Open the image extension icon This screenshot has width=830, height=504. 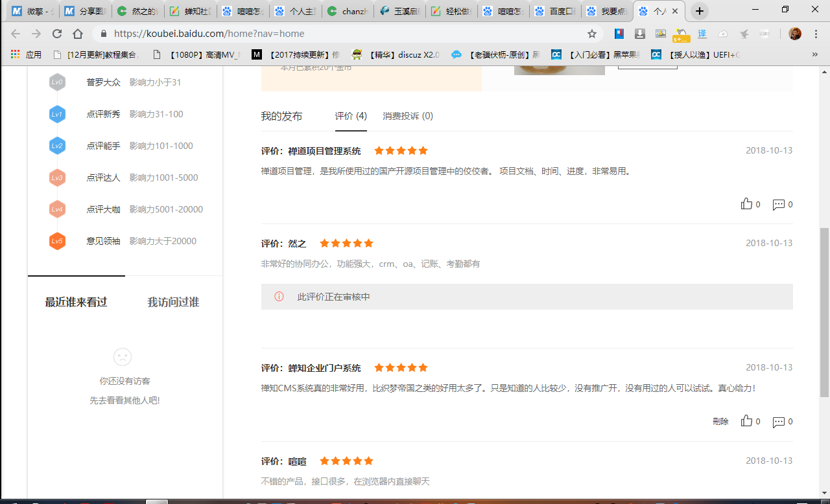[661, 34]
